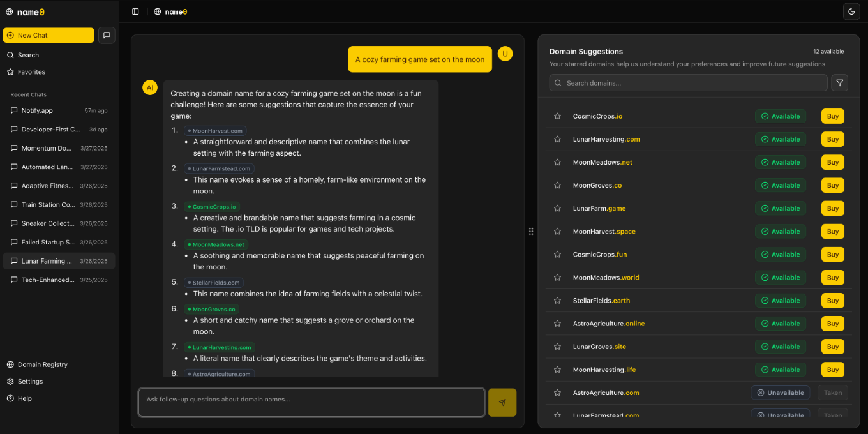Start a New Chat
The height and width of the screenshot is (434, 868).
49,35
